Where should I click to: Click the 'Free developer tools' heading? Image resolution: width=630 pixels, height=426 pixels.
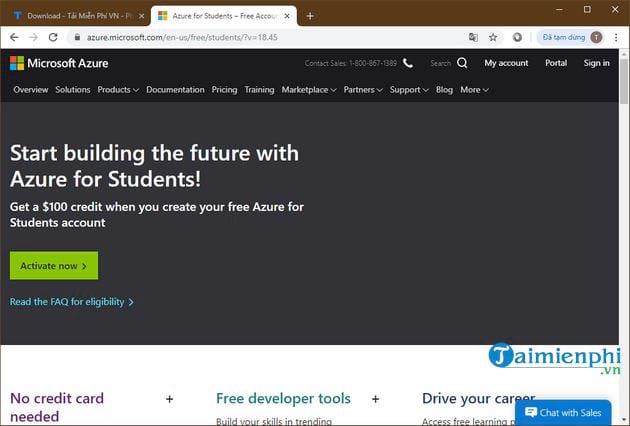coord(283,399)
